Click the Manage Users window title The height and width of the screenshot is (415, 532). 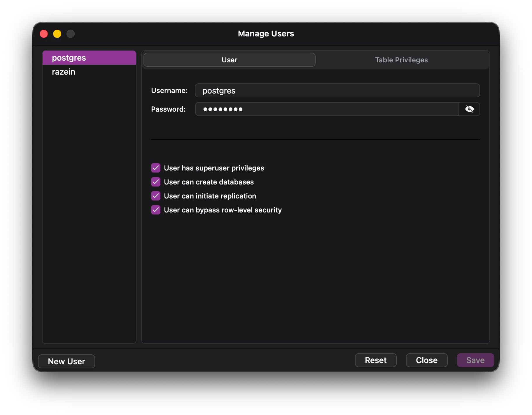[x=266, y=34]
